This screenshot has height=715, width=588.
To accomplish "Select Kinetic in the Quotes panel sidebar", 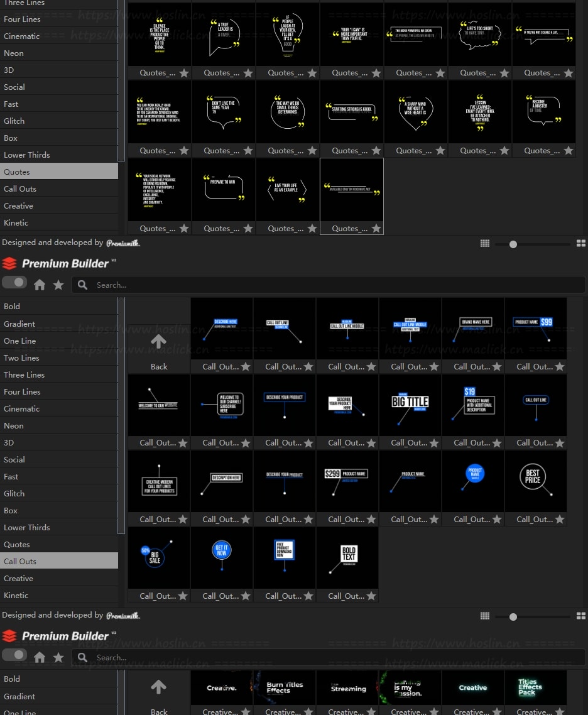I will coord(59,223).
